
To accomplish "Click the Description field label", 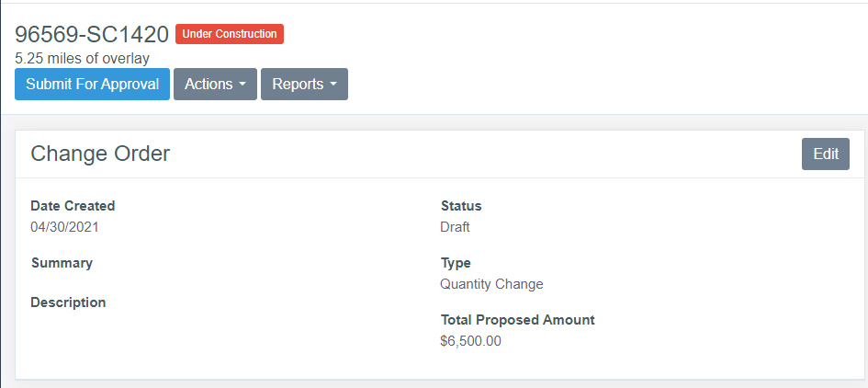I will point(68,302).
